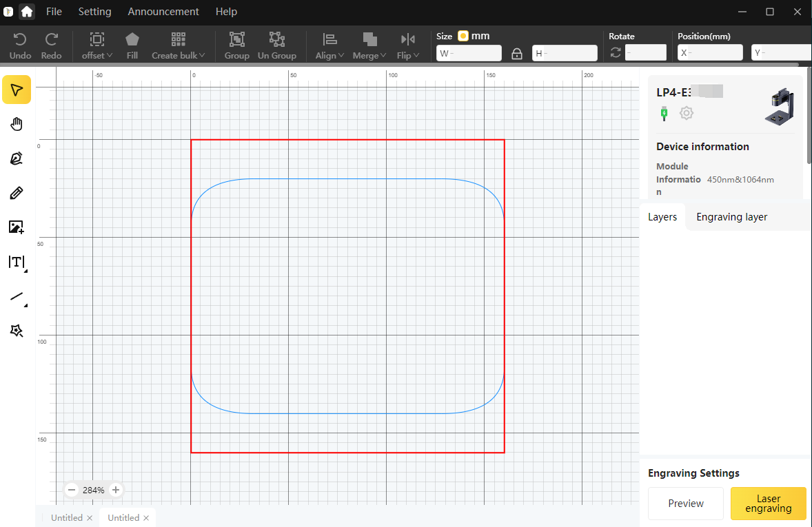Image resolution: width=812 pixels, height=527 pixels.
Task: Click the insert image tool
Action: (17, 227)
